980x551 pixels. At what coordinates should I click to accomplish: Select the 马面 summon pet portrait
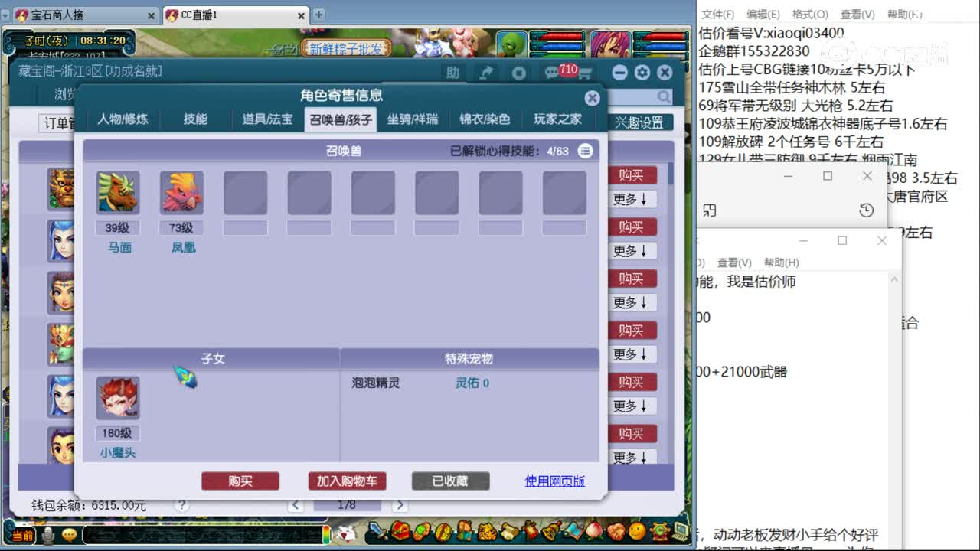[x=119, y=193]
